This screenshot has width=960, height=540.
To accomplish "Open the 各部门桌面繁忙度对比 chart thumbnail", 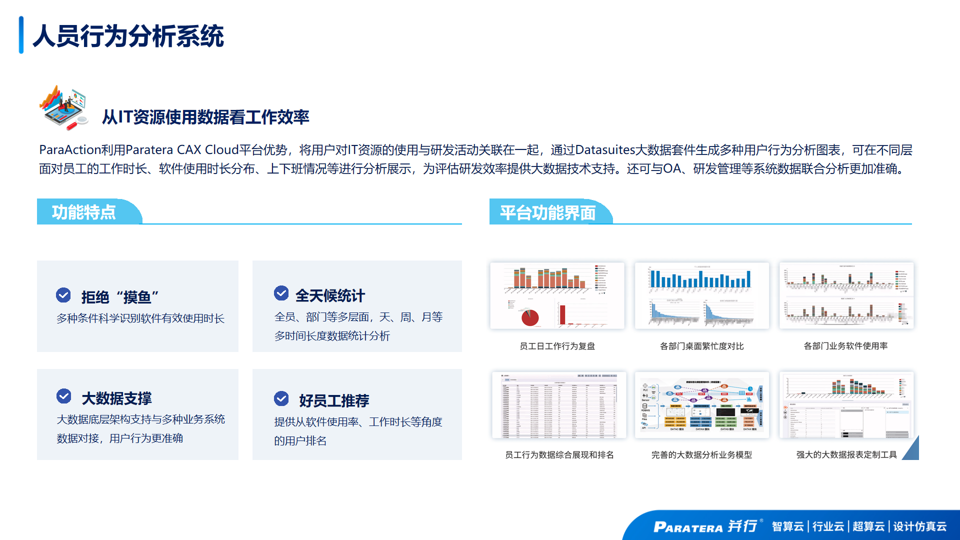I will tap(702, 296).
